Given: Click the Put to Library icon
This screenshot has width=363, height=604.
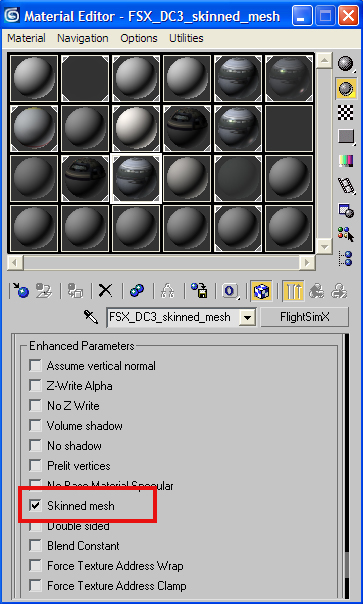Looking at the screenshot, I should pos(199,291).
